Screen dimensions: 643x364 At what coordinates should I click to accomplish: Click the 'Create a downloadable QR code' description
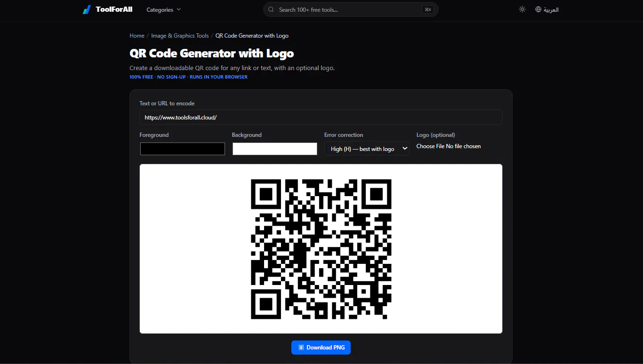point(232,68)
